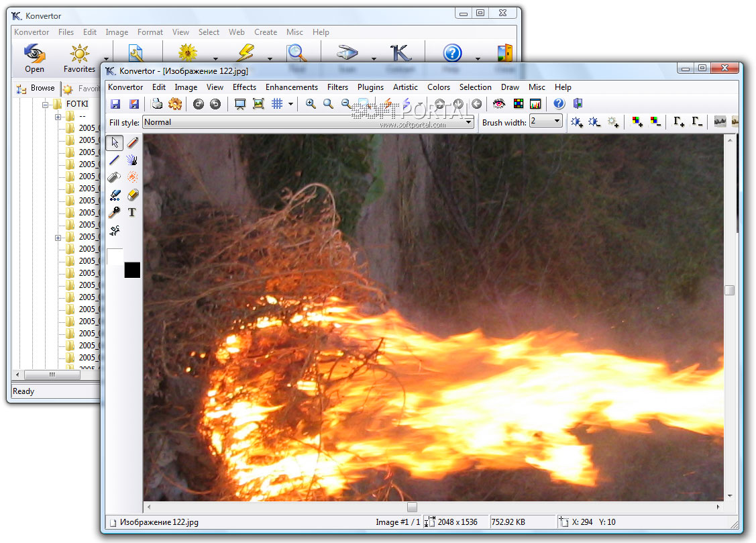The image size is (756, 543).
Task: Open the Effects menu
Action: click(x=244, y=87)
